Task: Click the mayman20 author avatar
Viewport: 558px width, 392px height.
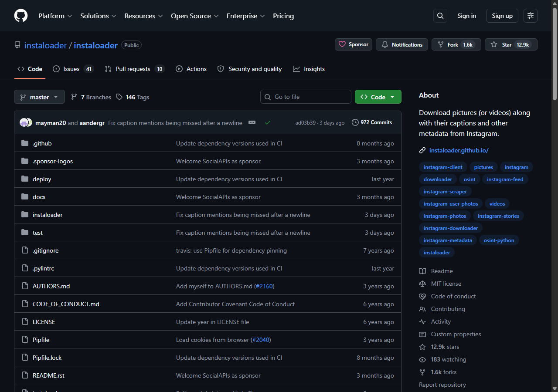Action: 24,122
